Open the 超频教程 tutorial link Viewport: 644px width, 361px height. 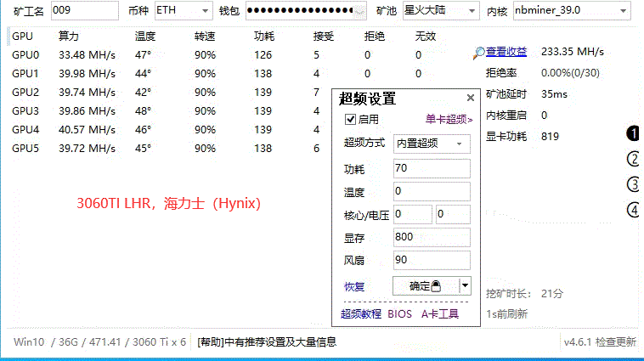[360, 313]
